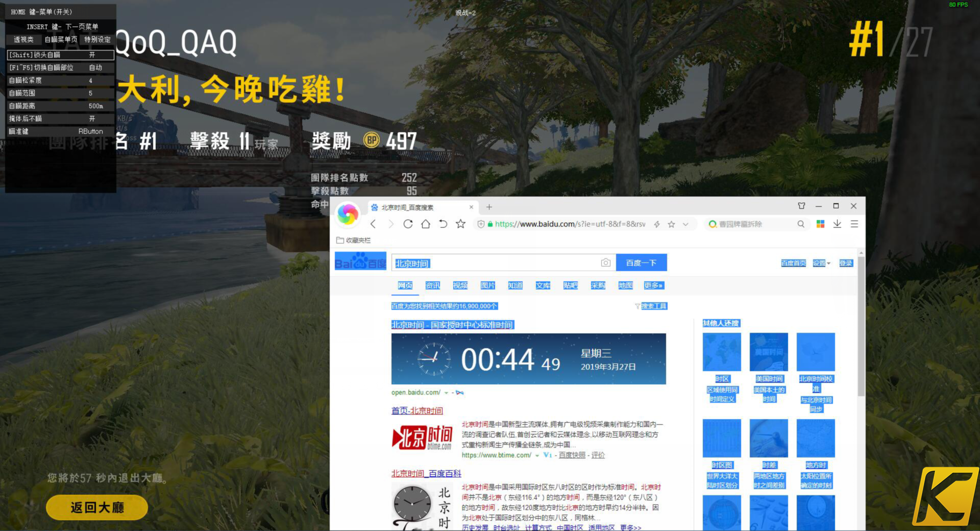Switch to 地图 search tab
This screenshot has height=531, width=980.
[625, 285]
